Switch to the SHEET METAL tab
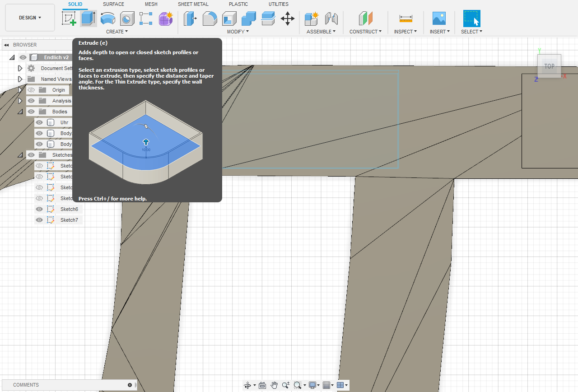 click(193, 4)
